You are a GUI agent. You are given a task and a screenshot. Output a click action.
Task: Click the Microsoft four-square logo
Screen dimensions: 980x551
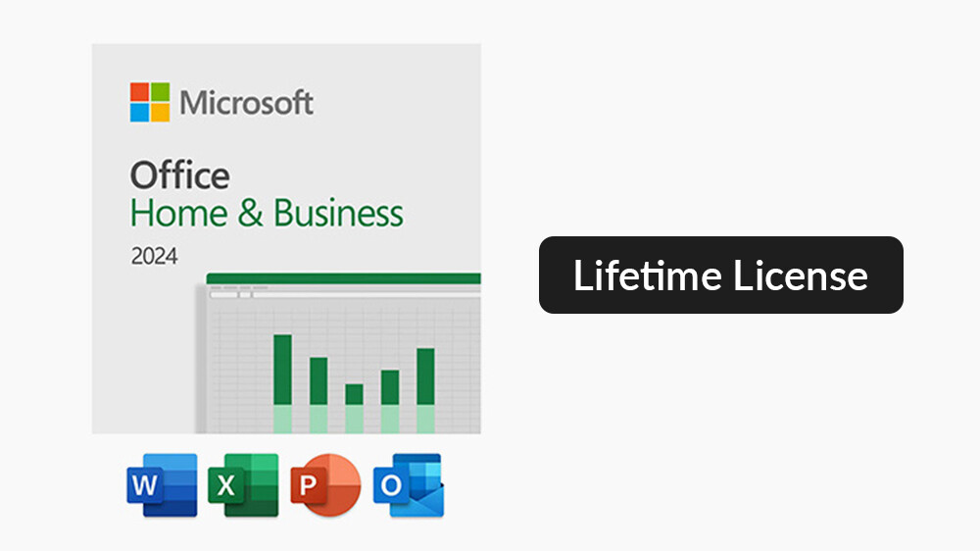(150, 102)
